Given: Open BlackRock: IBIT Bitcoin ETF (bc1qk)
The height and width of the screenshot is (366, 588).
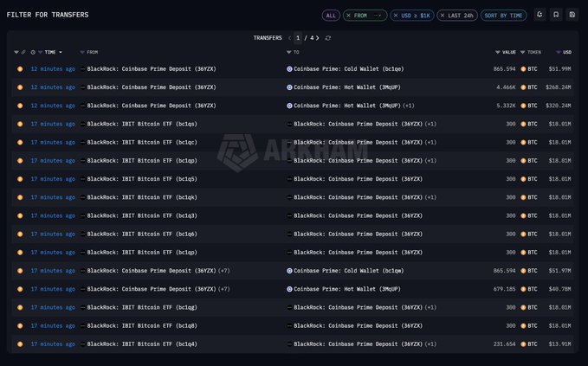Looking at the screenshot, I should click(142, 197).
